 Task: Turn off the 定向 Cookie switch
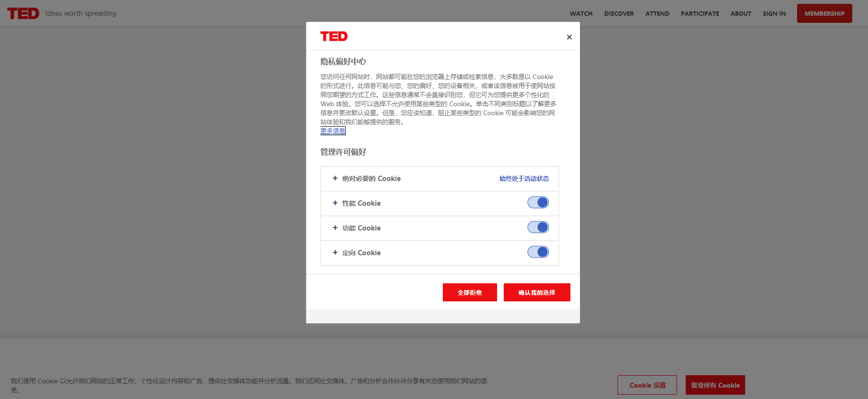(538, 252)
